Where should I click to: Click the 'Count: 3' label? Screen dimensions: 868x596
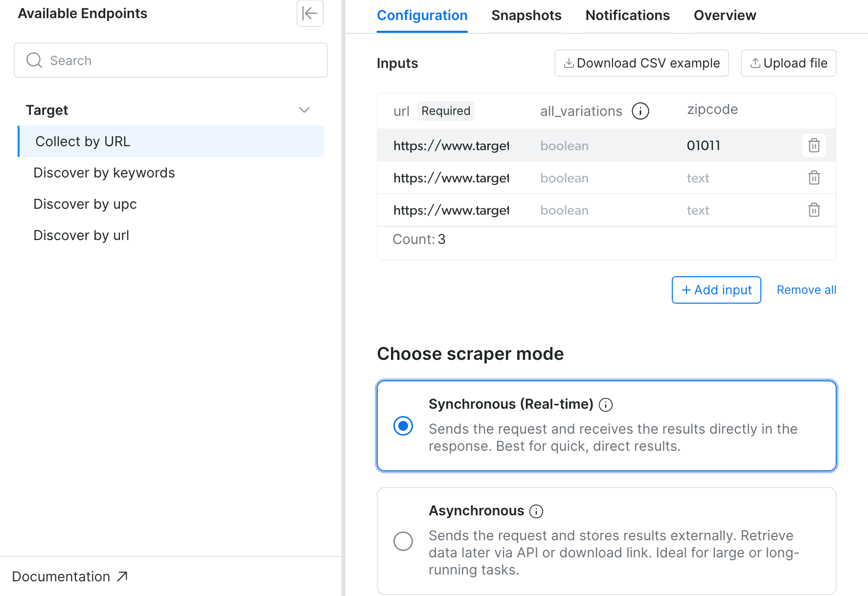419,239
